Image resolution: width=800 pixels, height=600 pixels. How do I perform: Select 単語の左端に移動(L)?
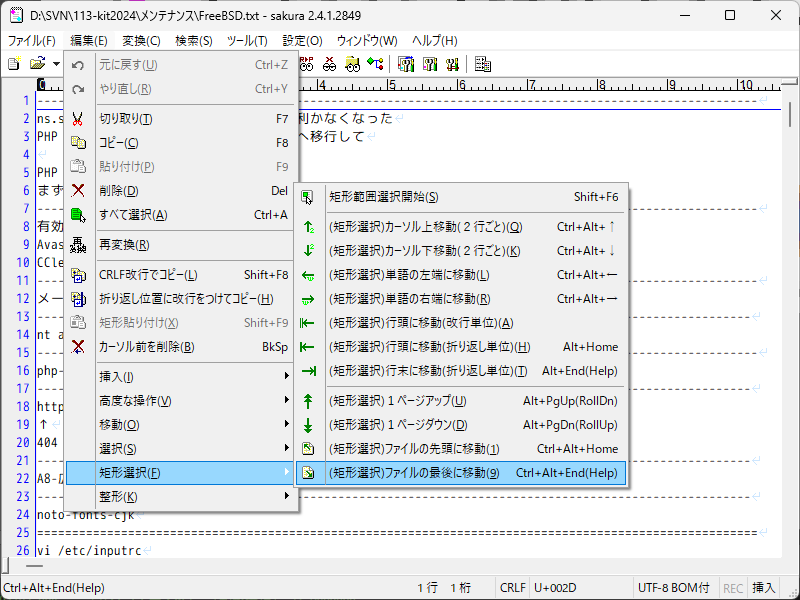coord(461,275)
